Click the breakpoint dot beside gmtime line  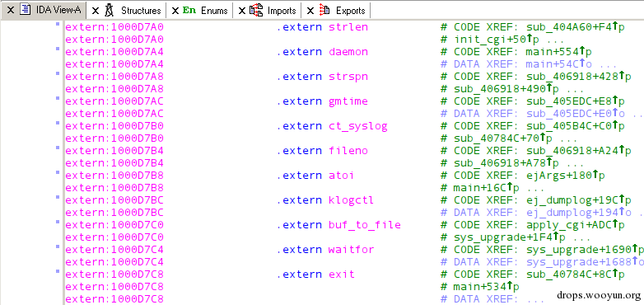pyautogui.click(x=58, y=98)
